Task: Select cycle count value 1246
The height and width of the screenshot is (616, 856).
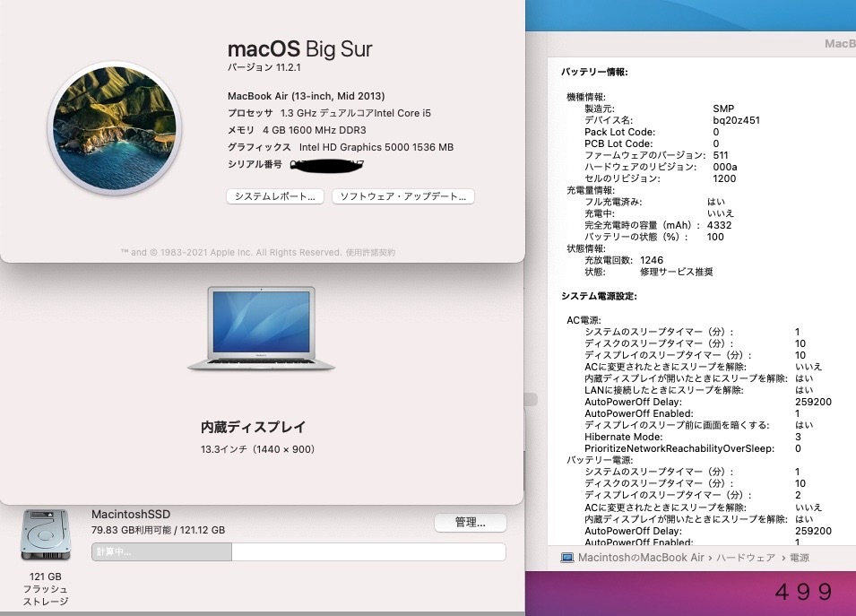Action: tap(652, 260)
